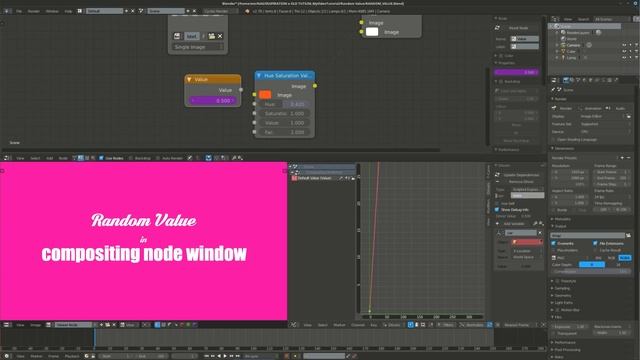Toggle the Backdrop checkbox in node editor header
The height and width of the screenshot is (360, 640).
coord(131,158)
